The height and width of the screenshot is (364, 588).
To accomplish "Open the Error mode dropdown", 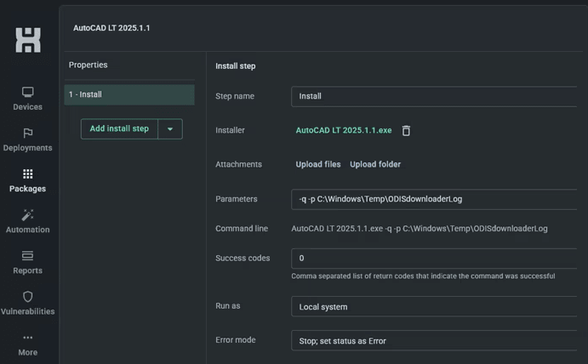I will point(434,341).
